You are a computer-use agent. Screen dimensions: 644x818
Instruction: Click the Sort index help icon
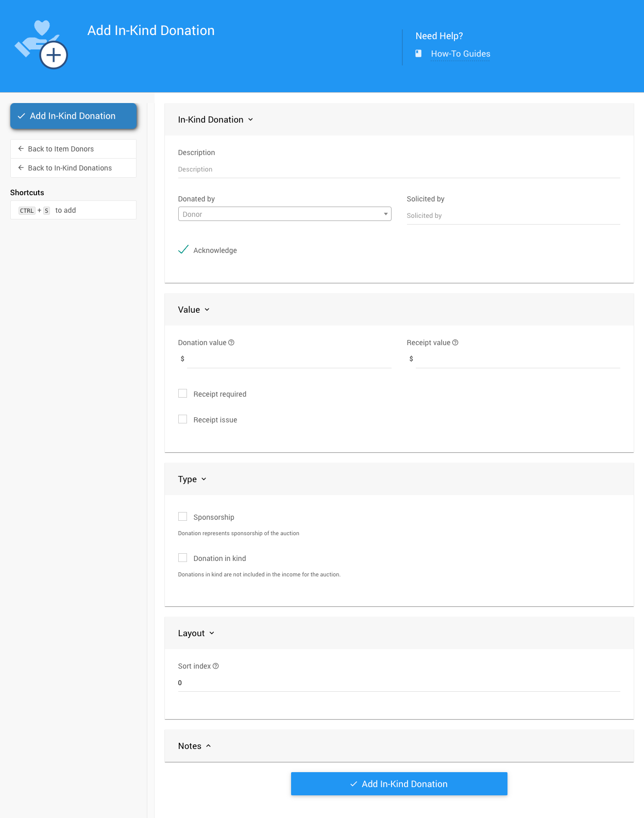coord(216,666)
